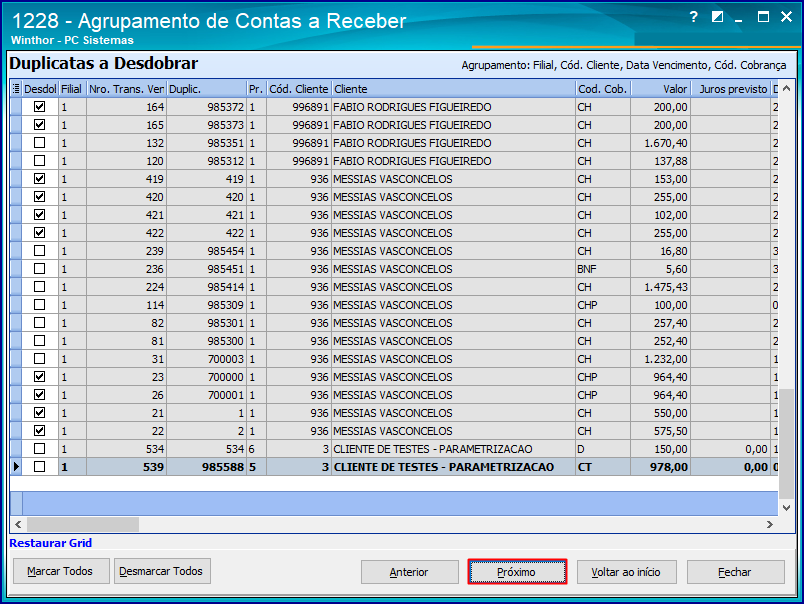Select duplicata 985301 cell
The image size is (804, 604).
[x=207, y=323]
